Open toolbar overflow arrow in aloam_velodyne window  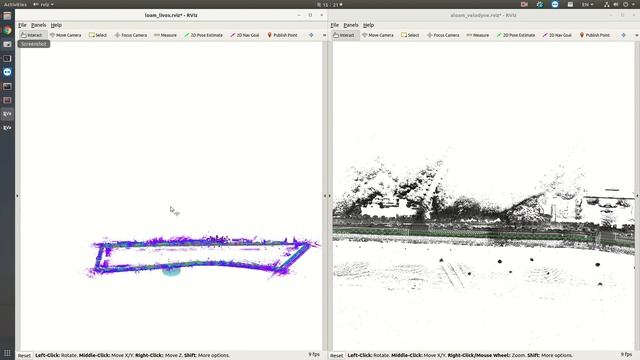point(637,36)
